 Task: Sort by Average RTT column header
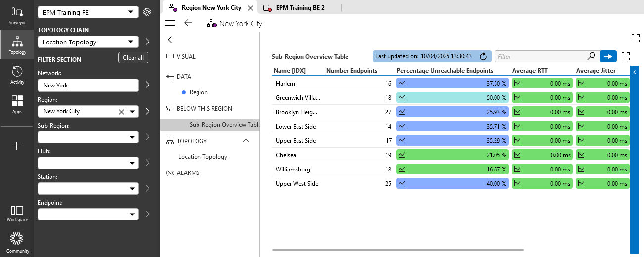530,71
